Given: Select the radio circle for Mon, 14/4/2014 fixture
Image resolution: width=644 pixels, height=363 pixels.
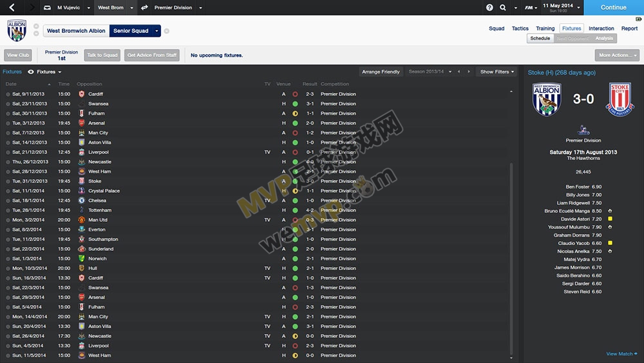Looking at the screenshot, I should [x=8, y=317].
